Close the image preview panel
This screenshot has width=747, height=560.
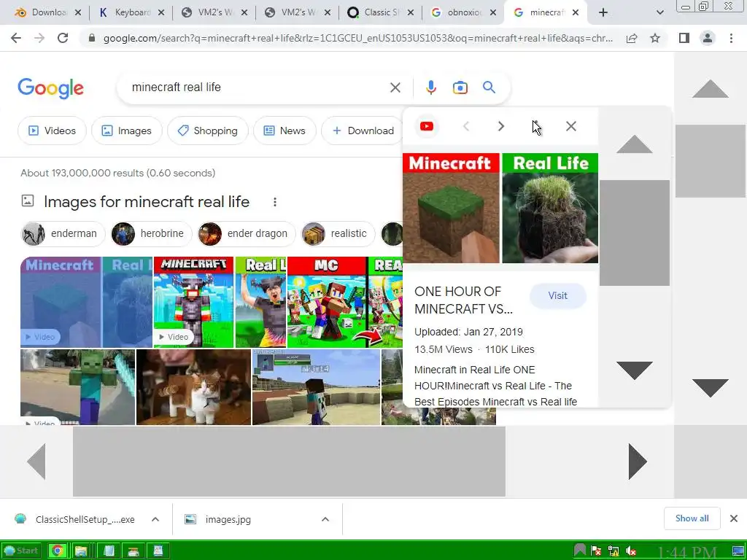[570, 126]
